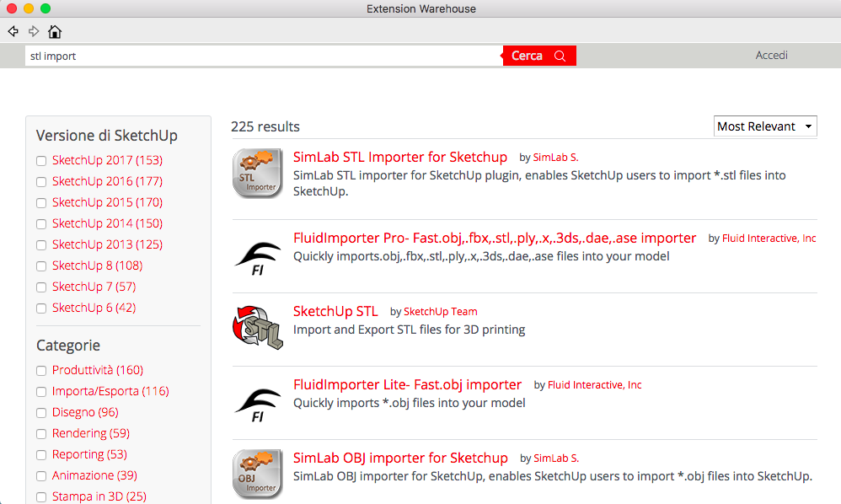This screenshot has height=504, width=841.
Task: Open the SimLab STL Importer gear icon
Action: coord(258,173)
